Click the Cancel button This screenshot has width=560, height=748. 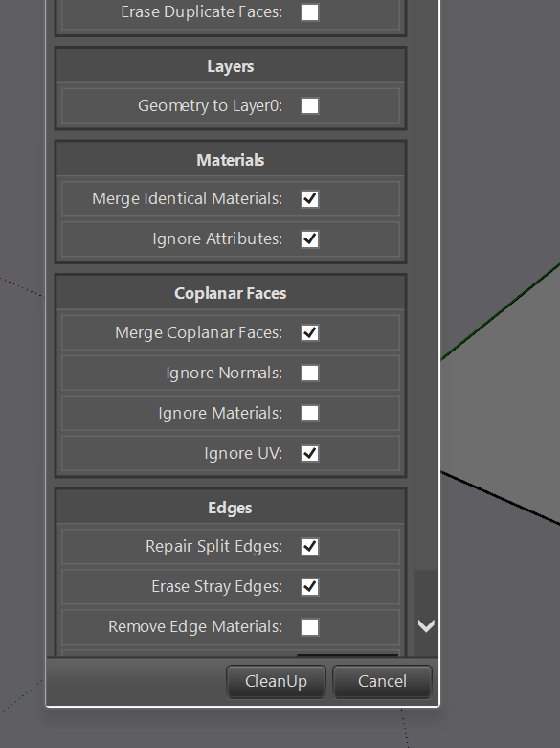[x=382, y=682]
